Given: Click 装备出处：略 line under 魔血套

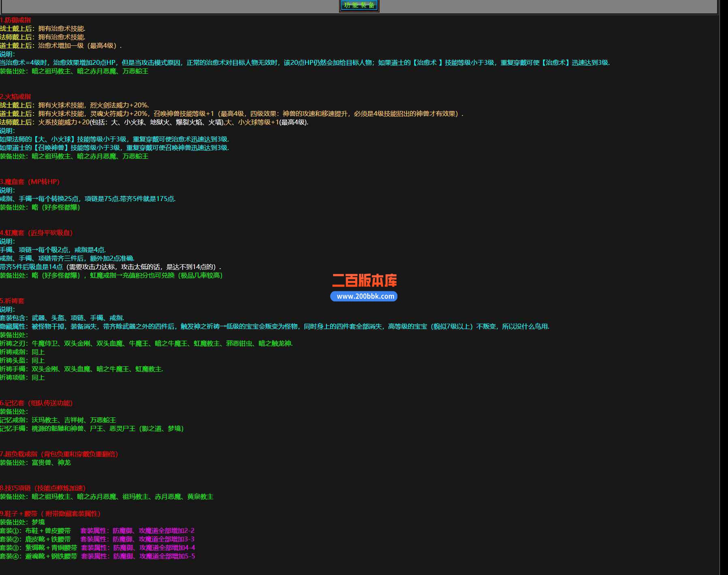Looking at the screenshot, I should 40,207.
